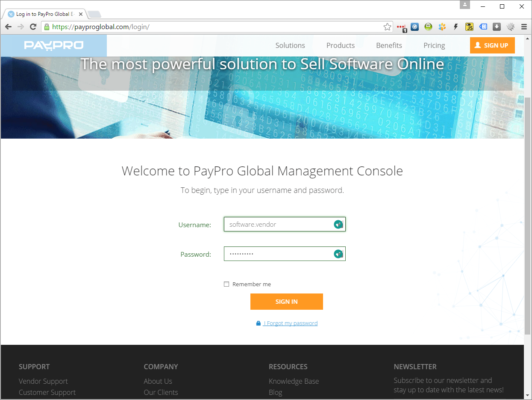Screen dimensions: 532x400
Task: Open the Solutions menu
Action: 290,45
